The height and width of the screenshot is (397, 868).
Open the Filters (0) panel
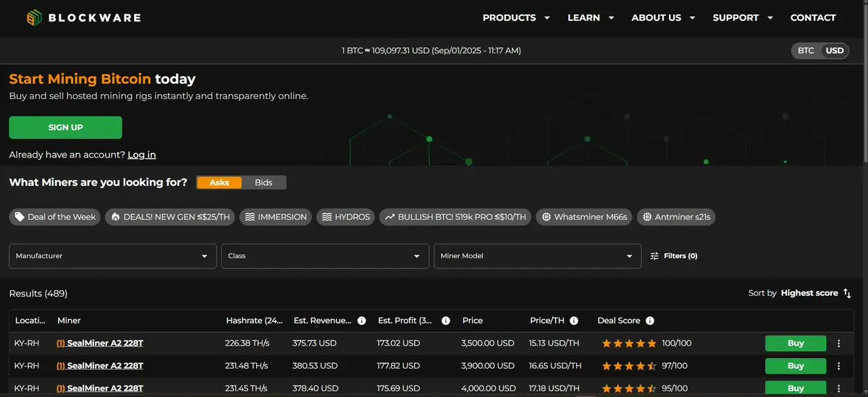pos(674,256)
